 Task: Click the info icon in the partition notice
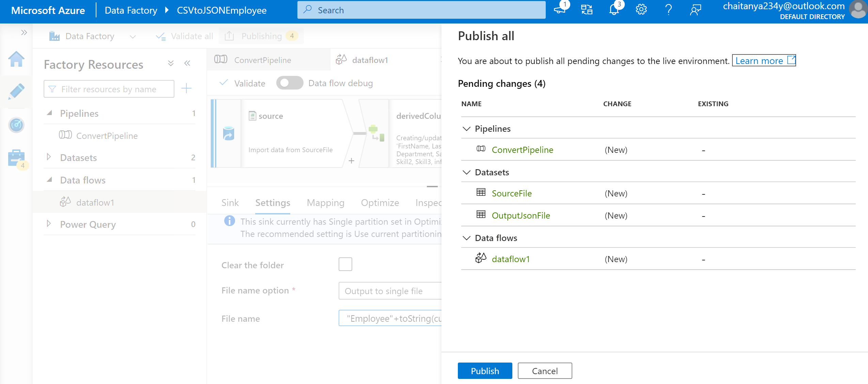230,221
